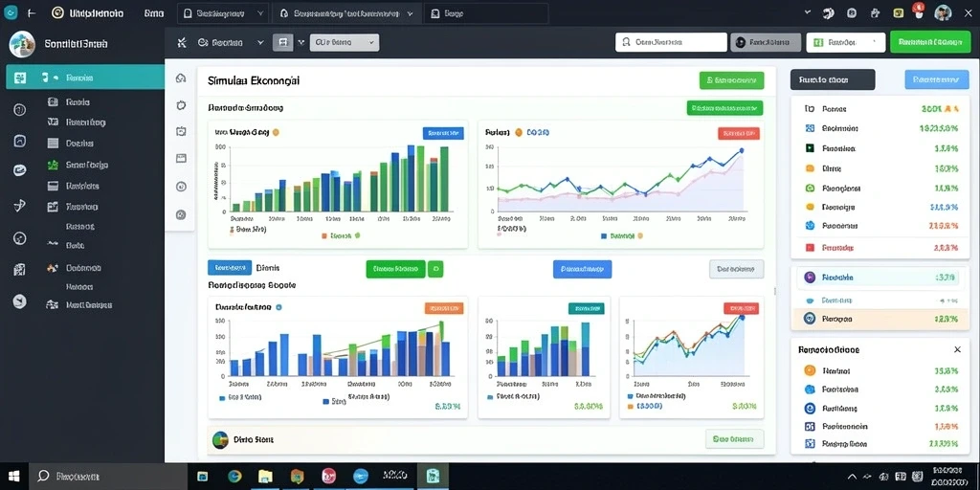The width and height of the screenshot is (980, 490).
Task: Toggle the grey square view button in toolbar
Action: (x=282, y=42)
